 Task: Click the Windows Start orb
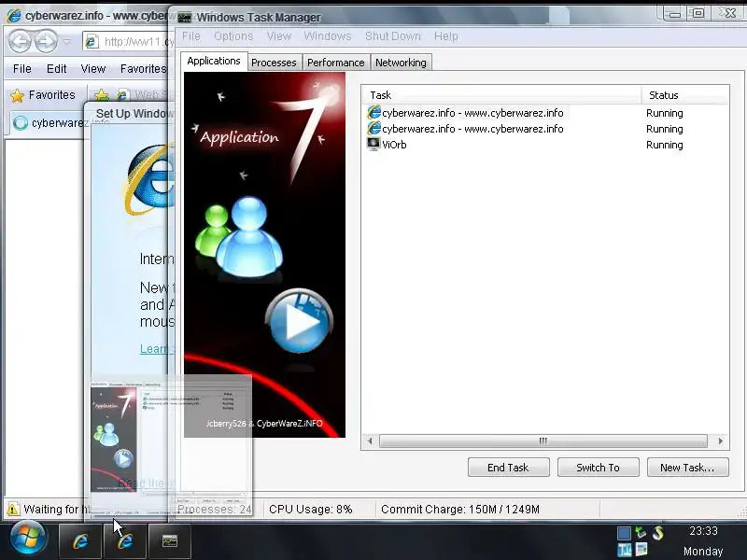click(x=28, y=539)
